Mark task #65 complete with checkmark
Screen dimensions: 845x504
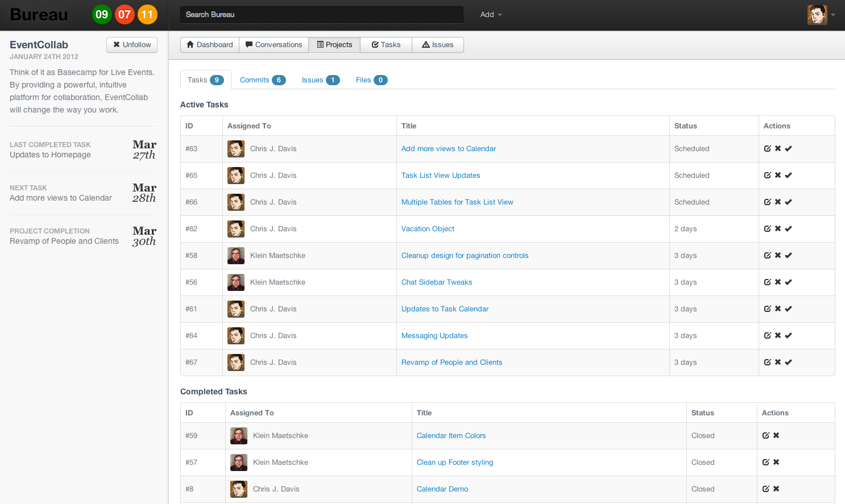[789, 176]
